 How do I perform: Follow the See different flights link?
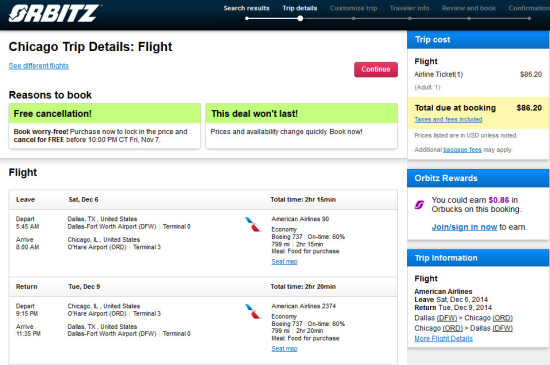pyautogui.click(x=39, y=66)
